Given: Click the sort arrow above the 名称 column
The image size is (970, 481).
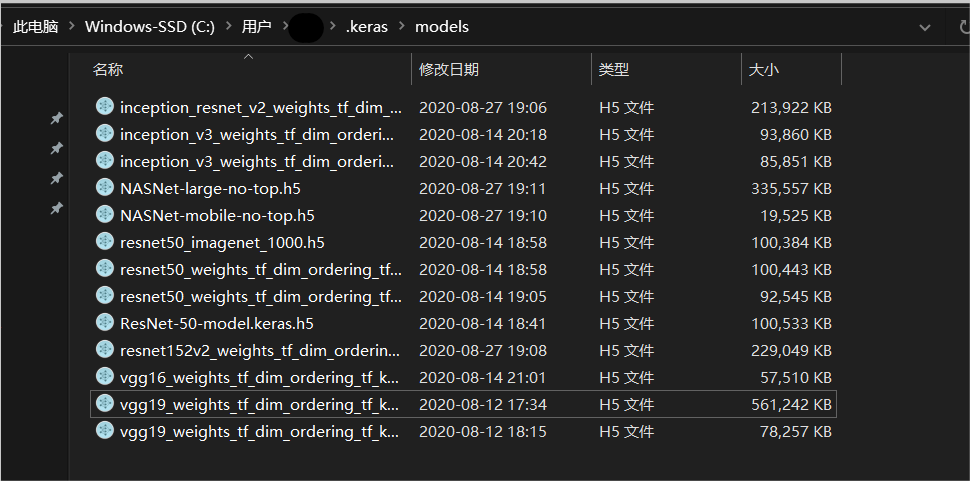Looking at the screenshot, I should tap(249, 57).
